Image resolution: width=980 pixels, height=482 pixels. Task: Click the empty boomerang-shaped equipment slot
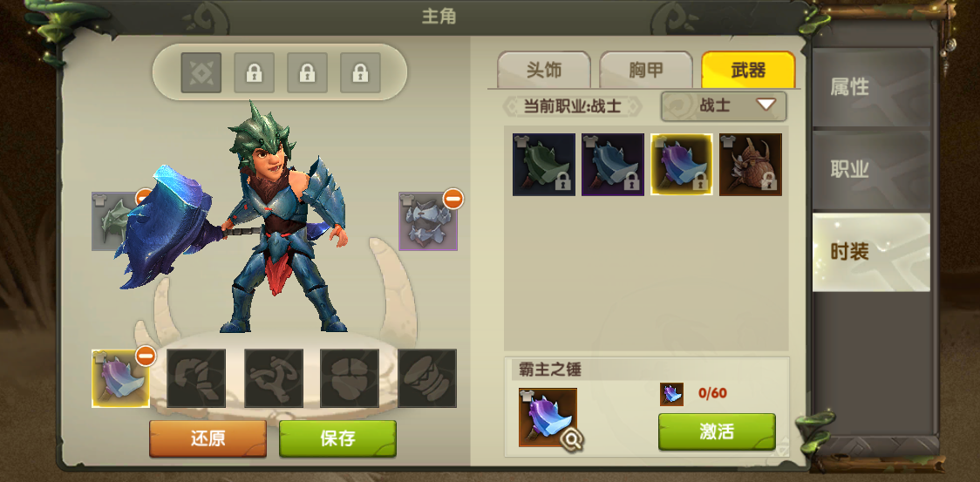273,378
